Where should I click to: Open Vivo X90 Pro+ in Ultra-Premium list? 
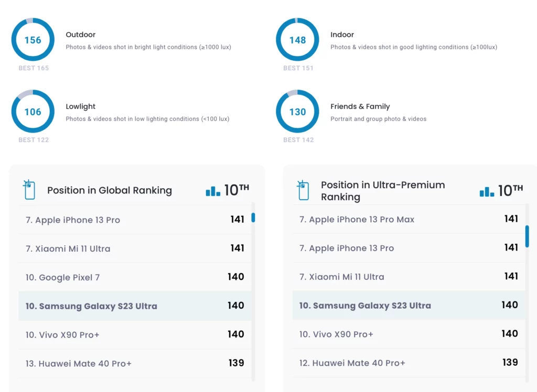point(409,334)
